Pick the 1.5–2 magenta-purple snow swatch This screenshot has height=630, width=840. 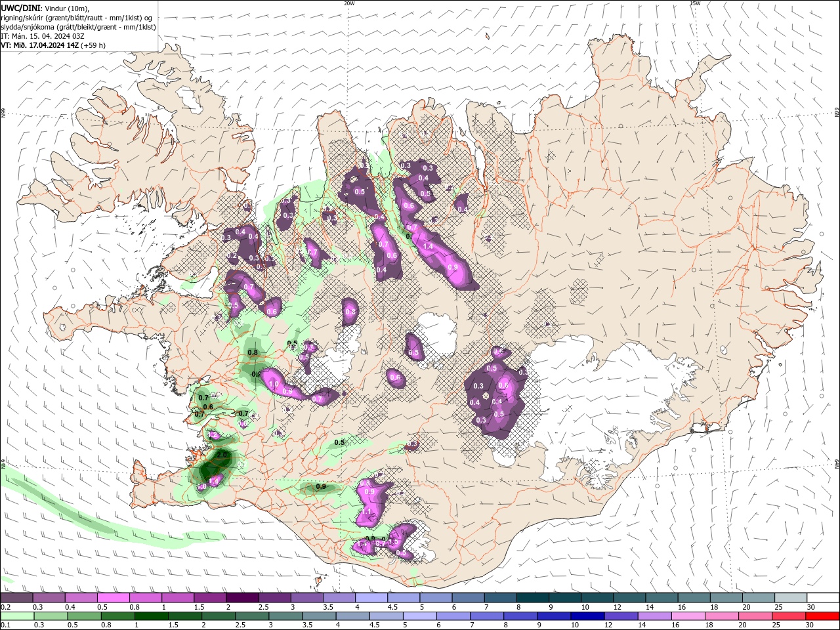click(209, 598)
